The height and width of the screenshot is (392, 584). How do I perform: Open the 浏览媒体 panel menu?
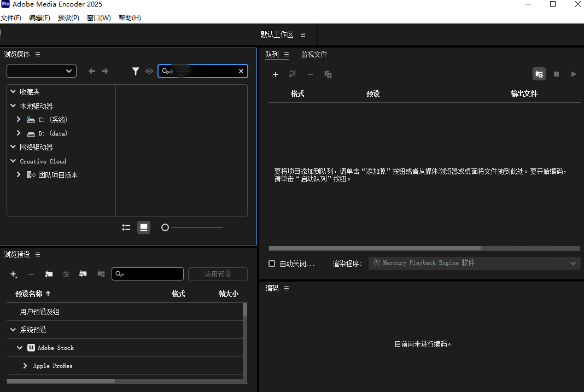coord(38,54)
